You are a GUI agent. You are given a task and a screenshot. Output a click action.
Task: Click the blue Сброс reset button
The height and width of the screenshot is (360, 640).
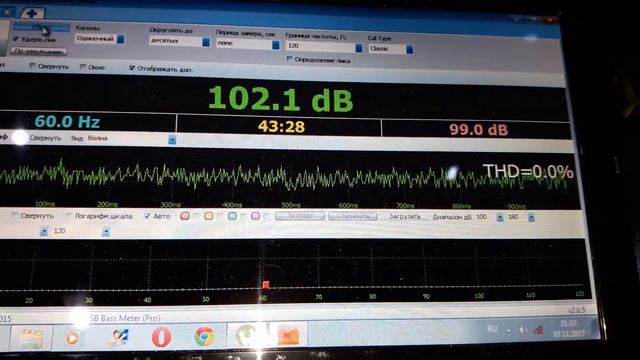pyautogui.click(x=41, y=28)
